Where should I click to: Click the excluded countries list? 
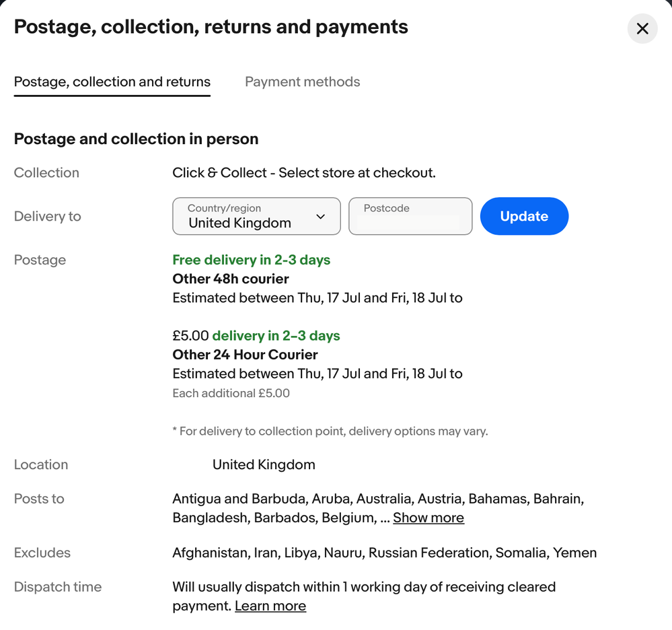(384, 553)
